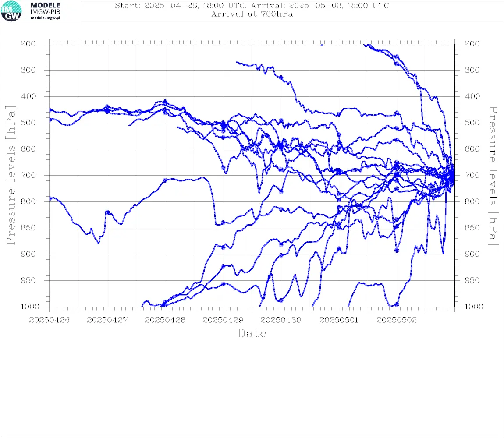Select the Start and Arrival title line
The image size is (504, 438).
click(x=252, y=6)
